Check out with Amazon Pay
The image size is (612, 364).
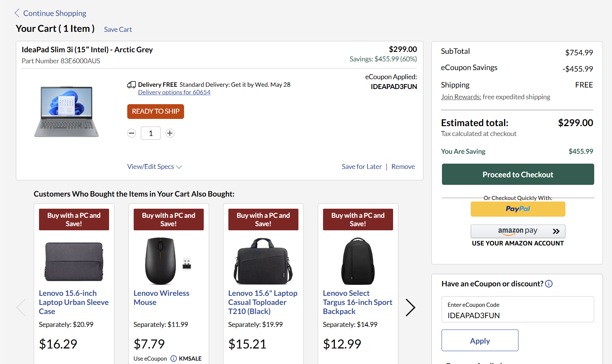coord(518,231)
